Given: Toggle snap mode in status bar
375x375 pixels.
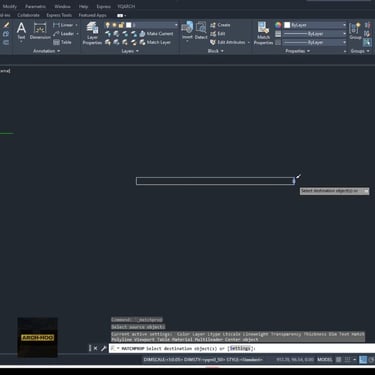Looking at the screenshot, I should [x=347, y=359].
